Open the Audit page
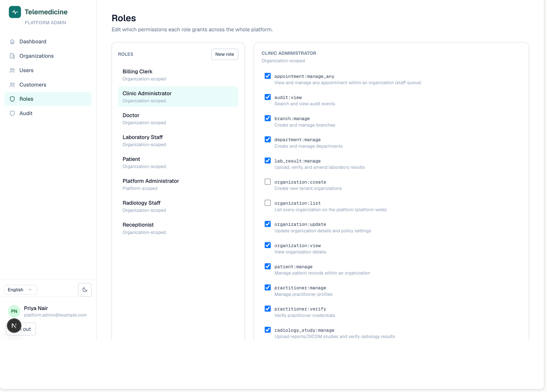 coord(48,113)
